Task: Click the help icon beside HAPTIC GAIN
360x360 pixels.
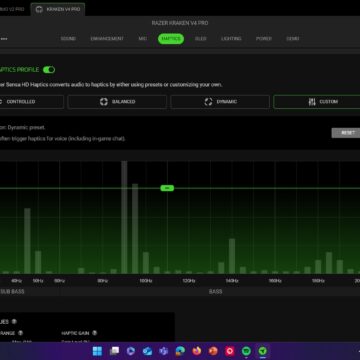Action: (x=94, y=333)
